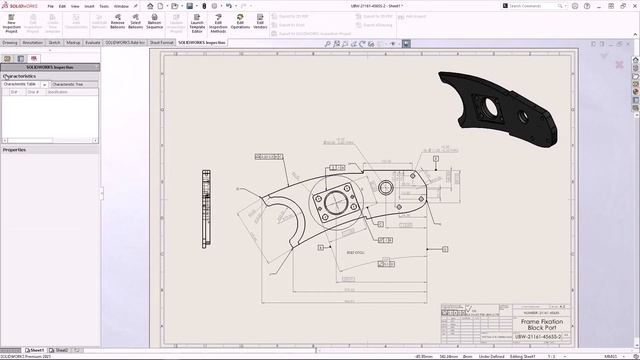
Task: Switch to the Sheet Format tab
Action: (162, 42)
